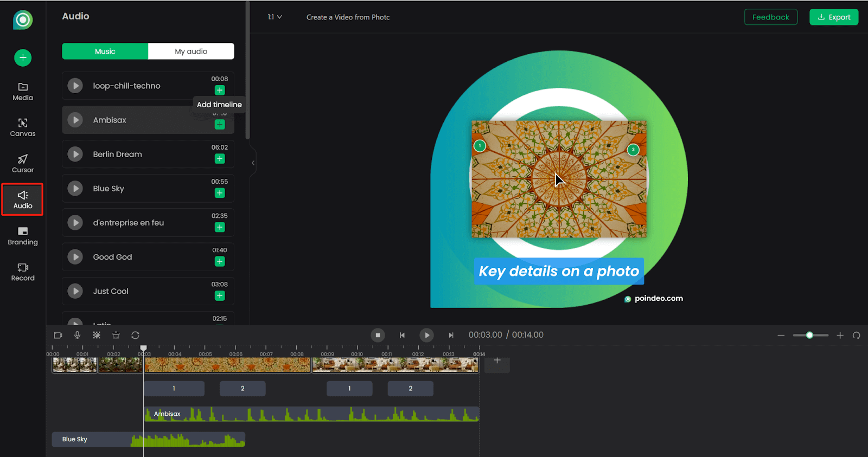
Task: Play the video preview
Action: point(426,335)
